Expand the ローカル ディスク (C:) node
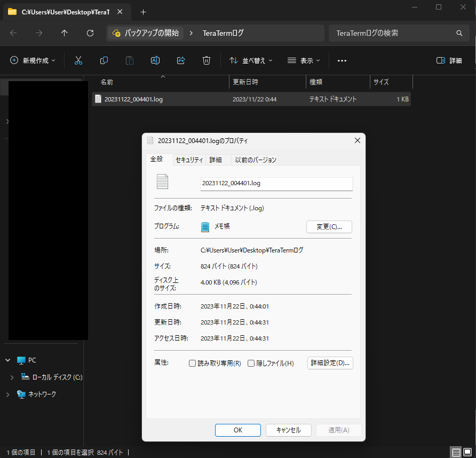 pyautogui.click(x=12, y=377)
